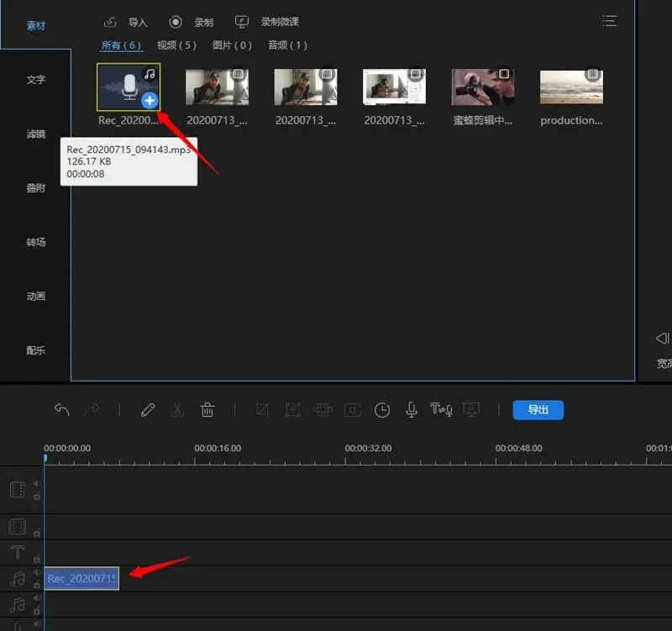Open the 滤镜 sidebar section

pos(36,134)
